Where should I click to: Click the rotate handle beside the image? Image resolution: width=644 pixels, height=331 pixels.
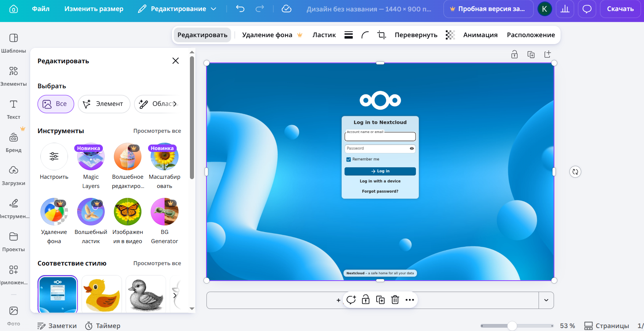(575, 172)
